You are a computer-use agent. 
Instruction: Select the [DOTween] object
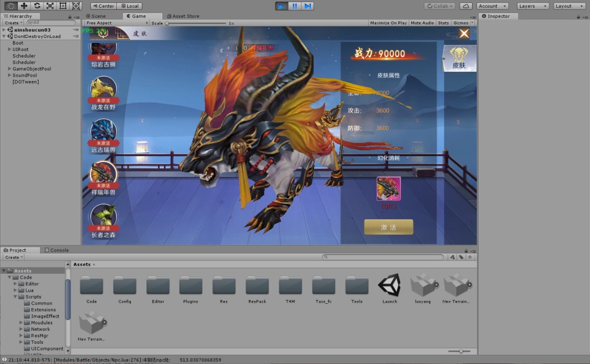coord(26,82)
